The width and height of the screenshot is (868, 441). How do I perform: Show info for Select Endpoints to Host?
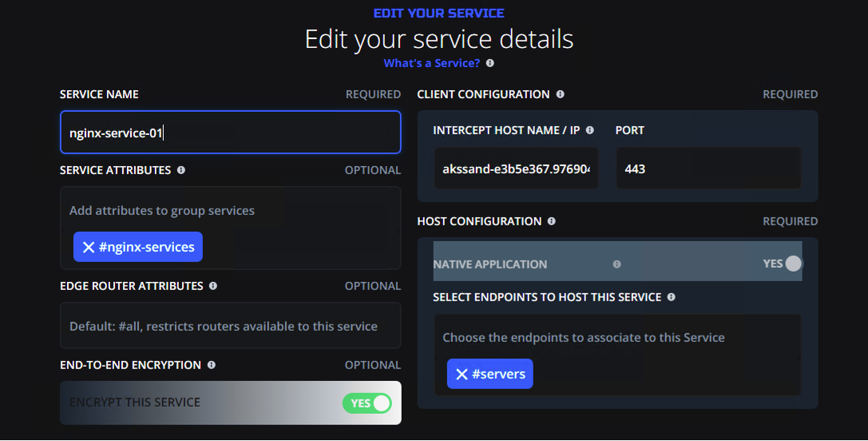pos(671,297)
